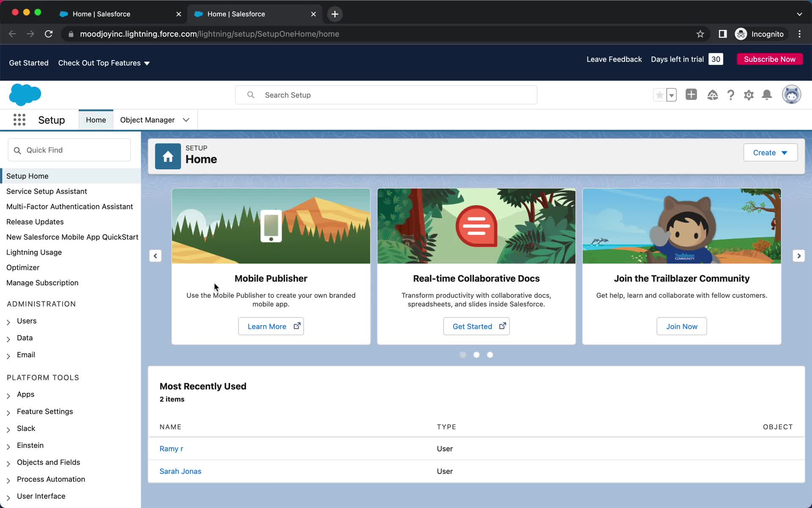Click the Incognito profile indicator

coord(760,34)
